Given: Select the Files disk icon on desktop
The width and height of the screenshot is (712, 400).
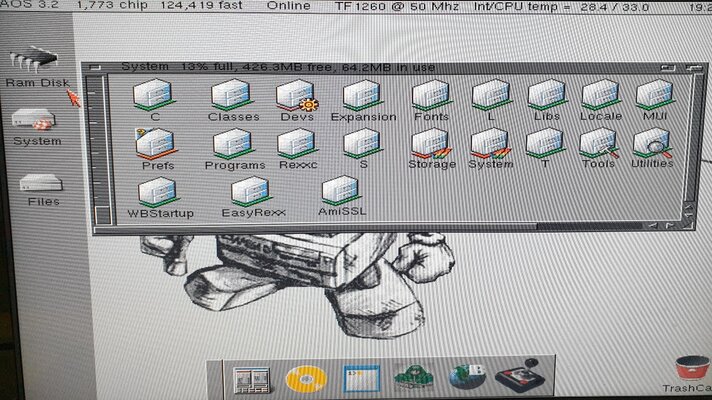Looking at the screenshot, I should click(42, 184).
